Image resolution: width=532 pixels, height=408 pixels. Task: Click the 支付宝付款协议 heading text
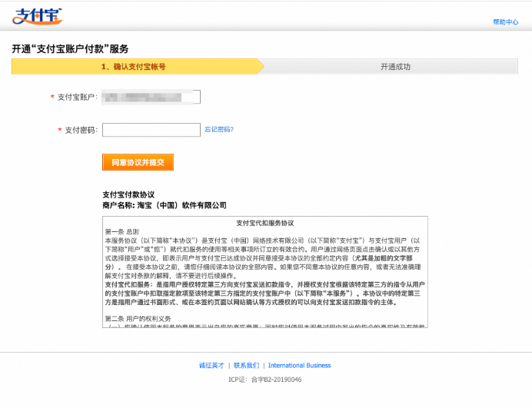128,194
